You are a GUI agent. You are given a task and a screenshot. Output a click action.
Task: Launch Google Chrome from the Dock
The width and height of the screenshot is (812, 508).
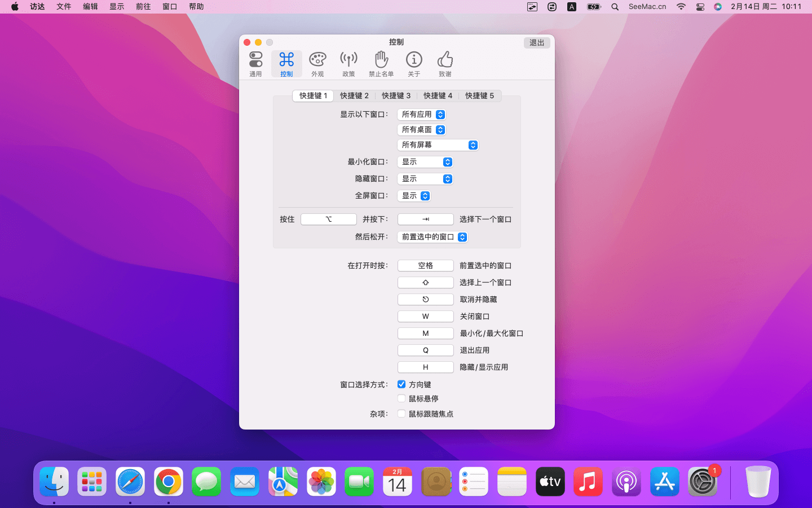click(169, 482)
